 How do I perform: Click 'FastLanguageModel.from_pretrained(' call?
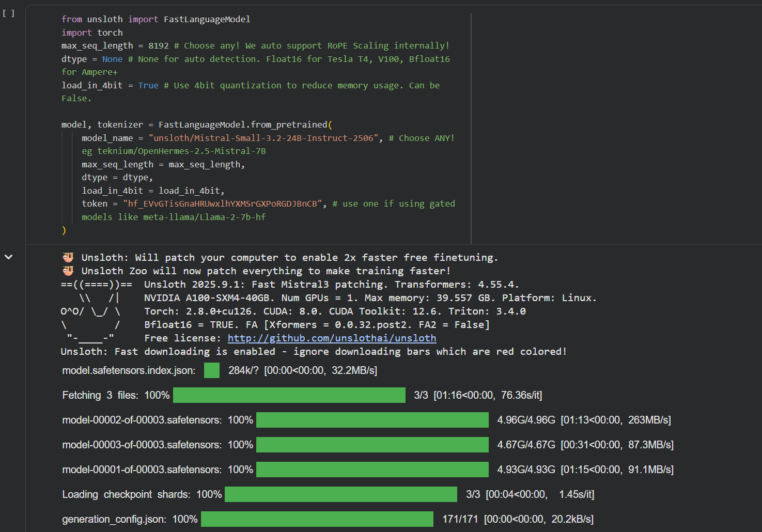[x=245, y=124]
